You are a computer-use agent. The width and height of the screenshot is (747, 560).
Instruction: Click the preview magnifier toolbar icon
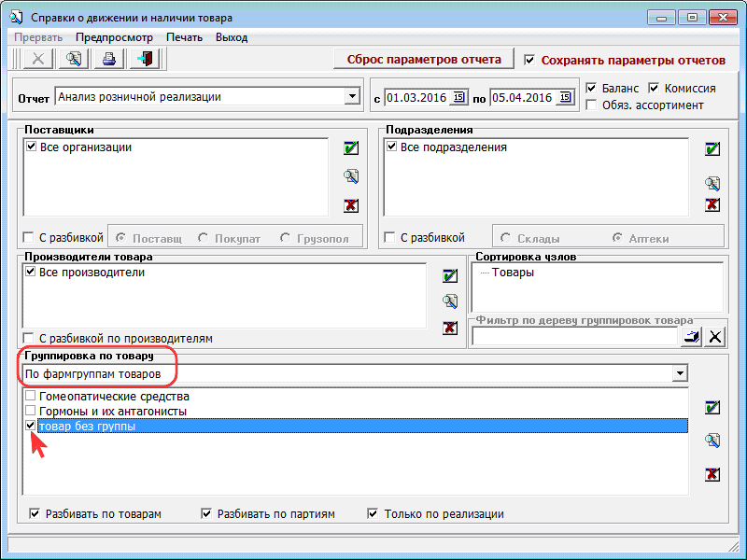[x=74, y=59]
